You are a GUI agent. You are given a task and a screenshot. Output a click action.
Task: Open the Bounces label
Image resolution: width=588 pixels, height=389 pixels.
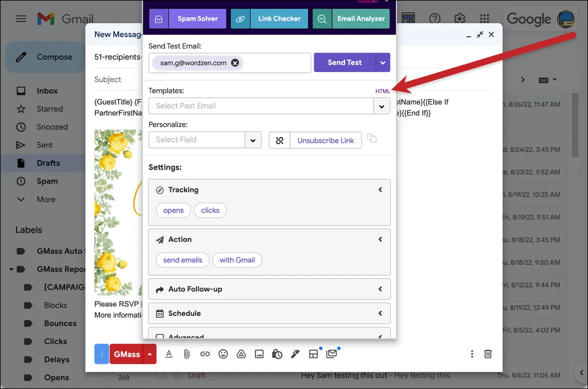60,323
